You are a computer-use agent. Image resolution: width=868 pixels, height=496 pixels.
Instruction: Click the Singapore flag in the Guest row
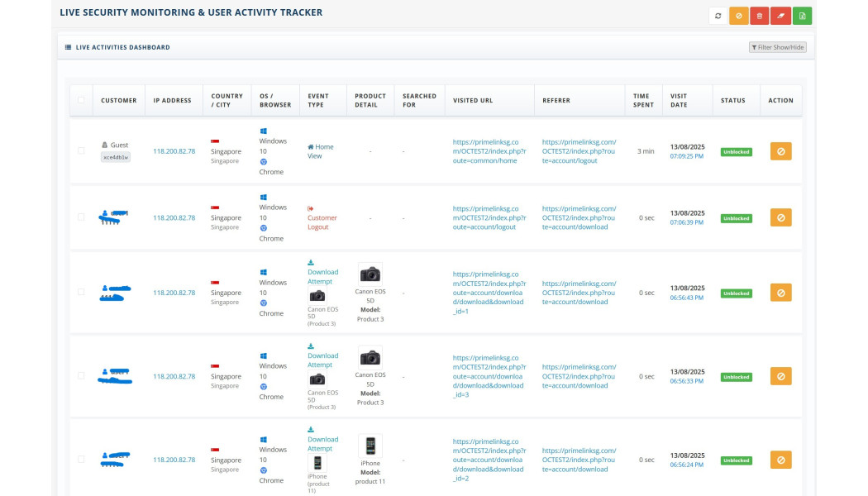point(215,141)
